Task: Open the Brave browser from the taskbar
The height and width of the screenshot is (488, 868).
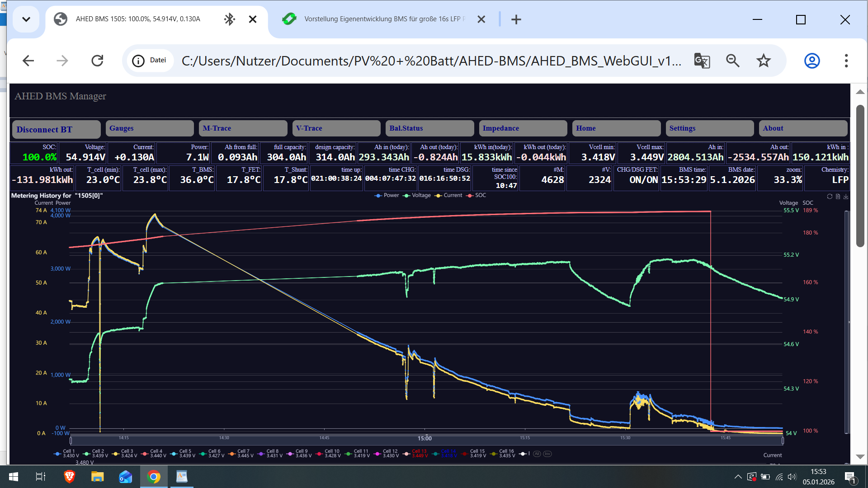Action: click(x=69, y=477)
